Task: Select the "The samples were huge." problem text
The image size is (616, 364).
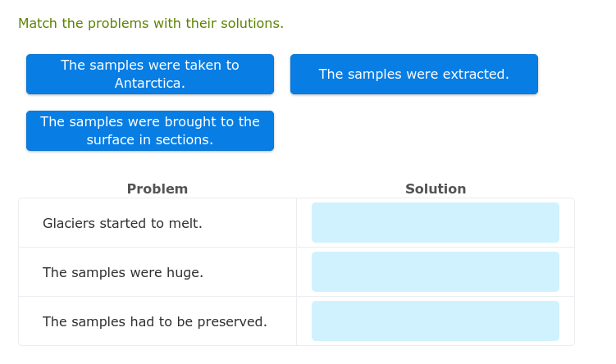Action: coord(123,272)
